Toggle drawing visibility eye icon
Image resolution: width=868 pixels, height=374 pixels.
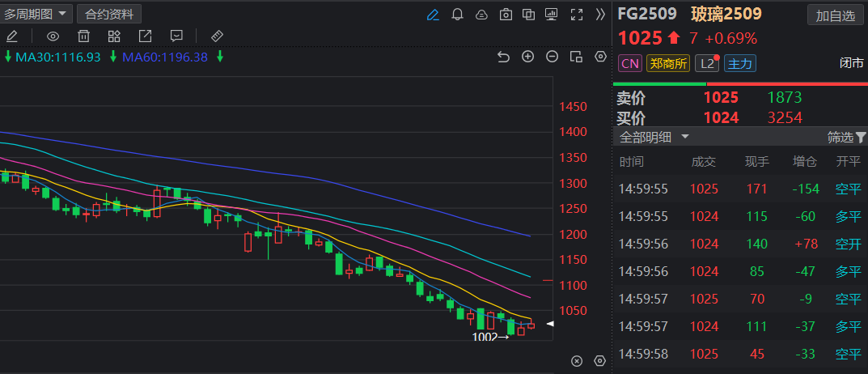point(53,36)
